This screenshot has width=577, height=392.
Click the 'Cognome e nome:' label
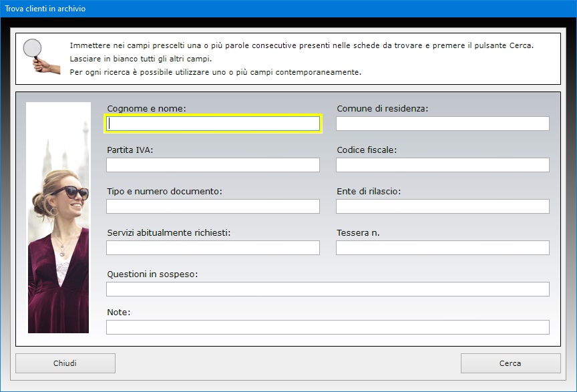pyautogui.click(x=146, y=109)
